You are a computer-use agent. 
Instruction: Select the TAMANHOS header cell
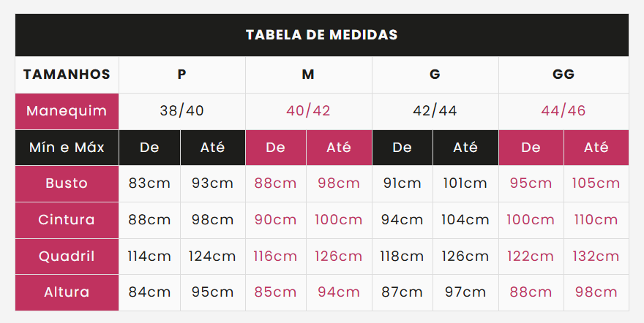pos(67,75)
